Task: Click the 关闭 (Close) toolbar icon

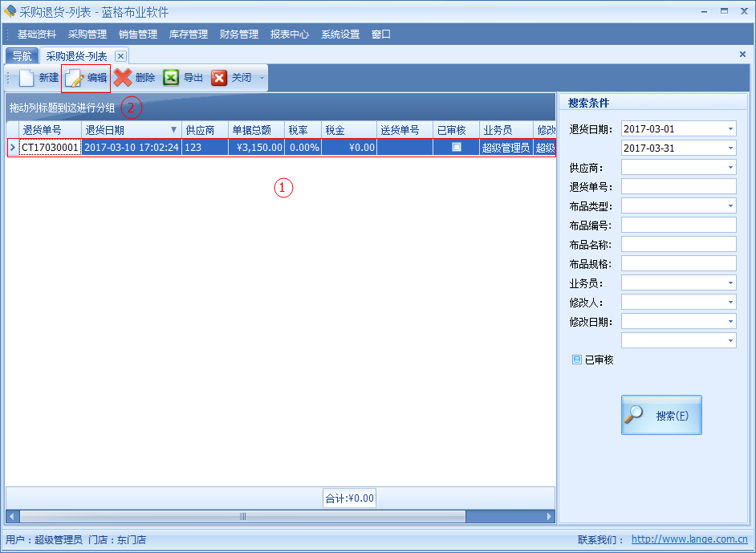Action: pyautogui.click(x=219, y=78)
